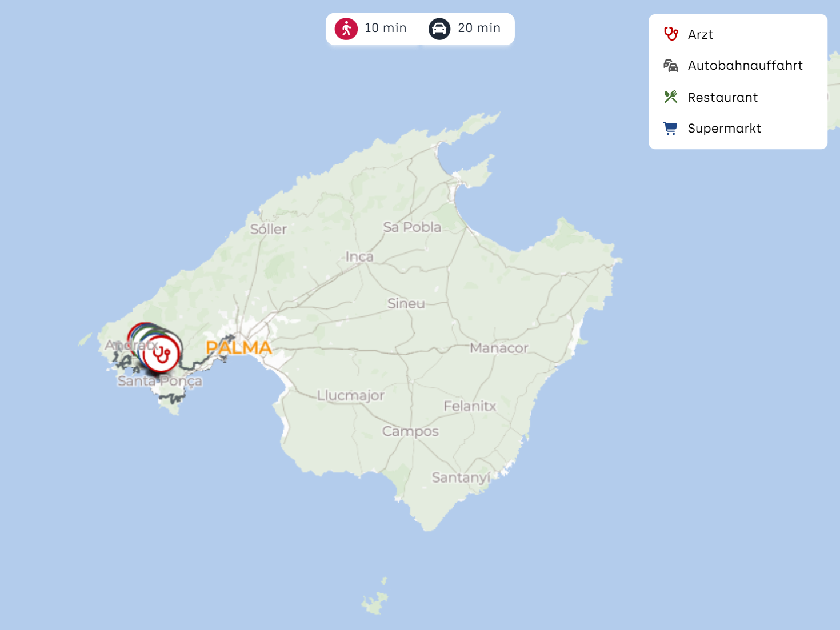840x630 pixels.
Task: Click the Santanyí label on the map
Action: click(x=461, y=477)
